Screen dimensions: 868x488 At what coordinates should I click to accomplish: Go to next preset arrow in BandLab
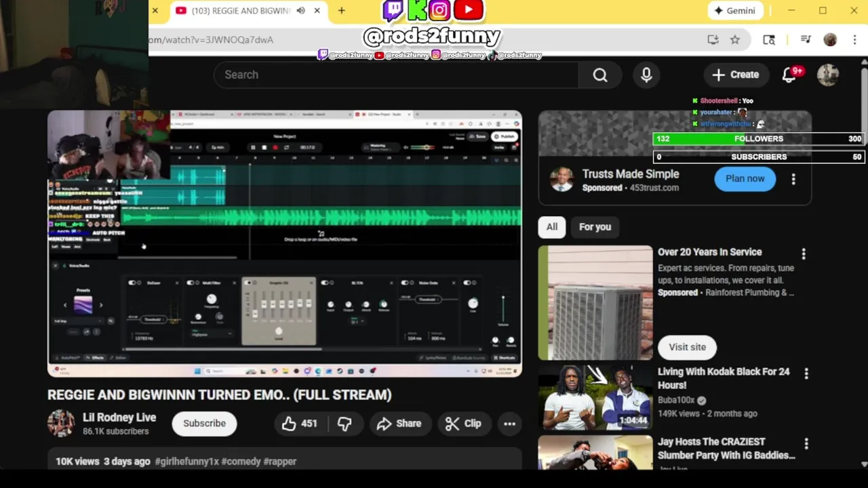(101, 306)
